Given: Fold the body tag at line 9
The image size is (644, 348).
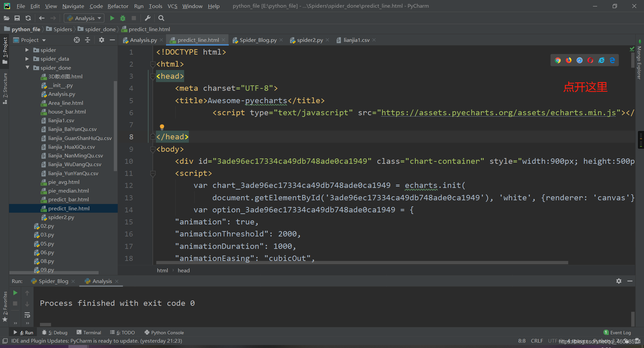Looking at the screenshot, I should pyautogui.click(x=153, y=149).
